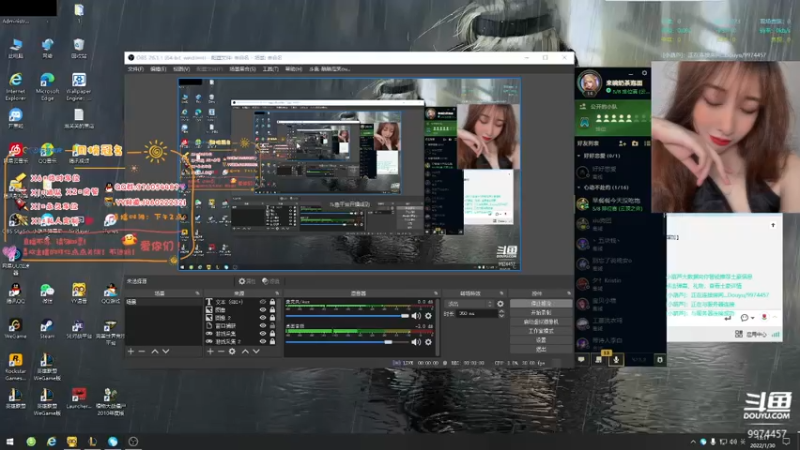Toggle visibility of 游戏采集 source

pos(263,333)
